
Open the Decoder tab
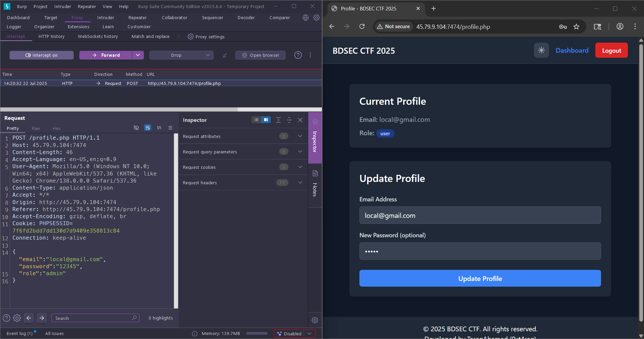pyautogui.click(x=246, y=17)
